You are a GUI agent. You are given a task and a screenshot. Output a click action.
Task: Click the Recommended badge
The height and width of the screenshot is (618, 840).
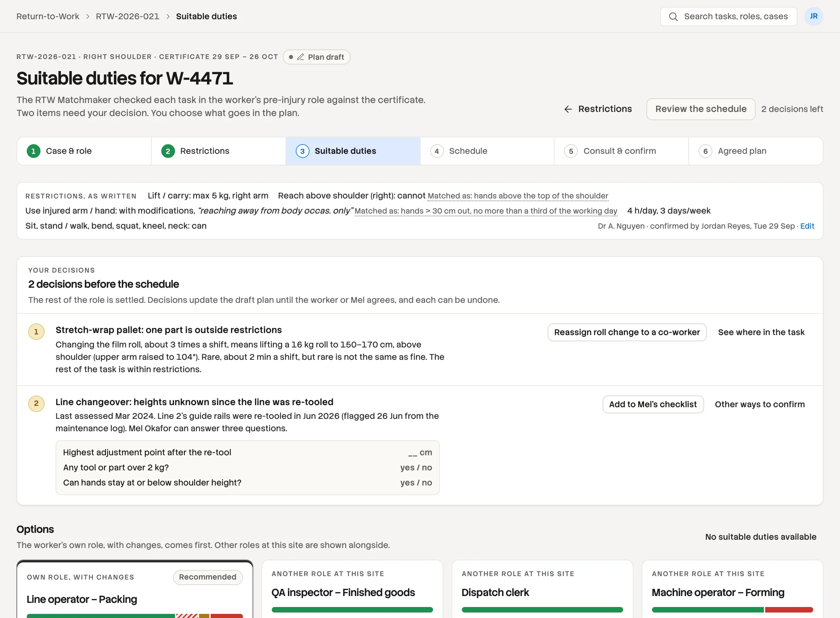pyautogui.click(x=208, y=577)
